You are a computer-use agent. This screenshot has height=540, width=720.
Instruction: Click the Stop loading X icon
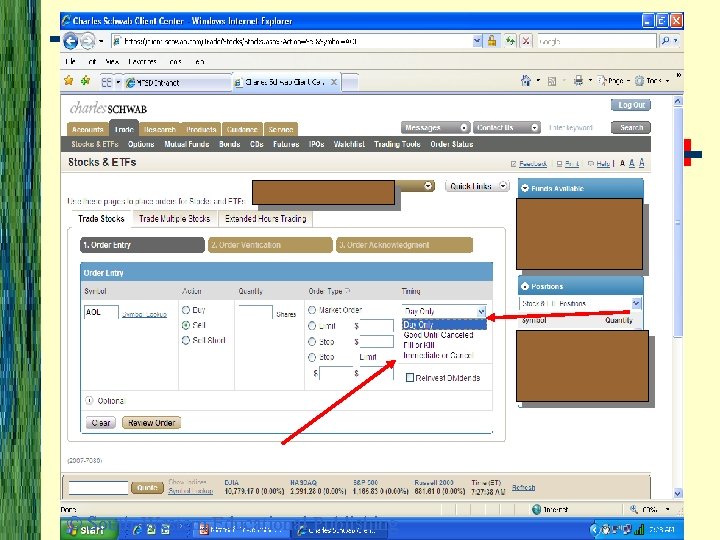tap(526, 41)
